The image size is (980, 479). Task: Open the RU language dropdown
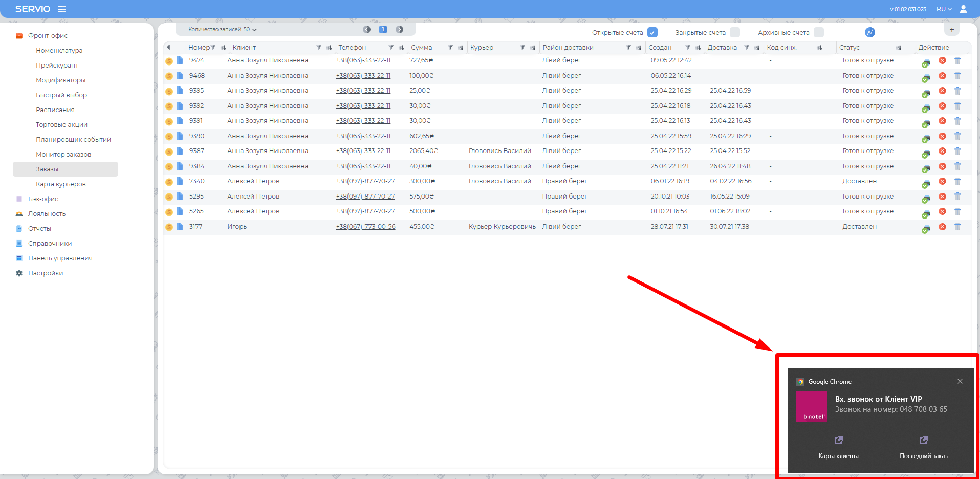click(x=944, y=9)
